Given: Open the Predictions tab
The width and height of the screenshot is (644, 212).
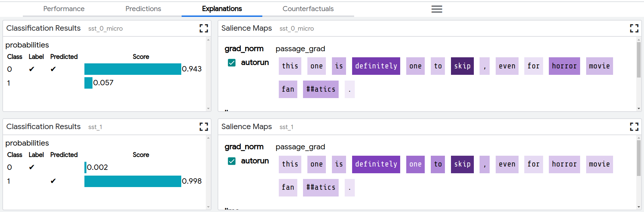Looking at the screenshot, I should point(143,9).
